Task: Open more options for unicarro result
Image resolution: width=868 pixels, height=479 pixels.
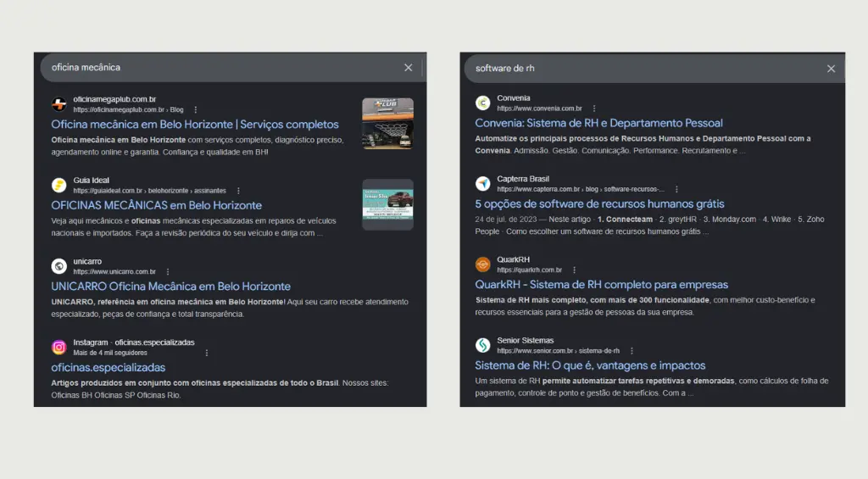Action: point(168,272)
